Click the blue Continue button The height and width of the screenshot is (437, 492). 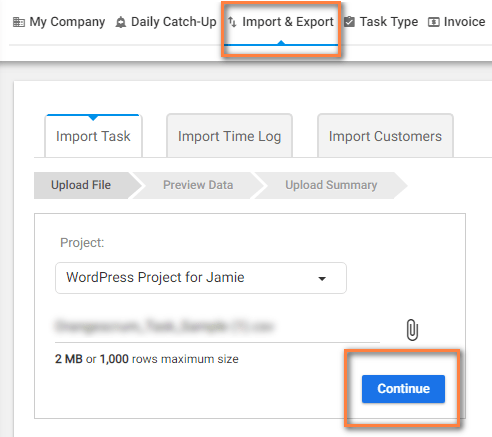tap(403, 389)
